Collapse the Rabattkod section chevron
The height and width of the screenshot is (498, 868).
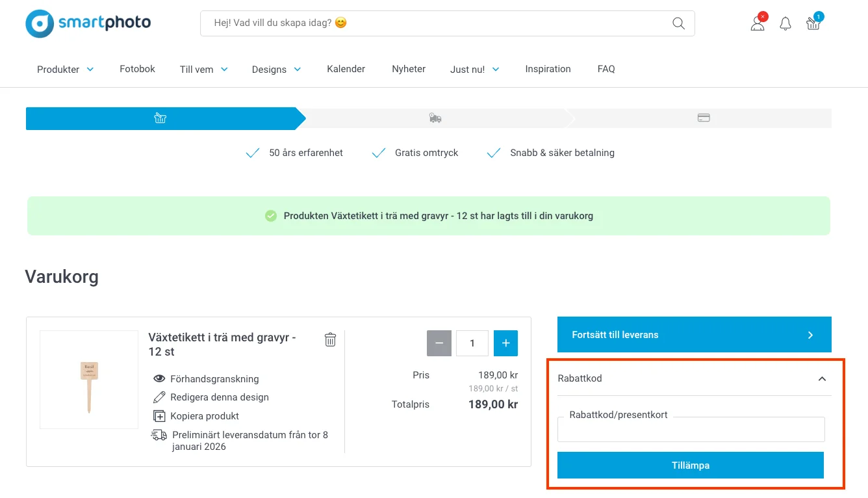[x=822, y=378]
